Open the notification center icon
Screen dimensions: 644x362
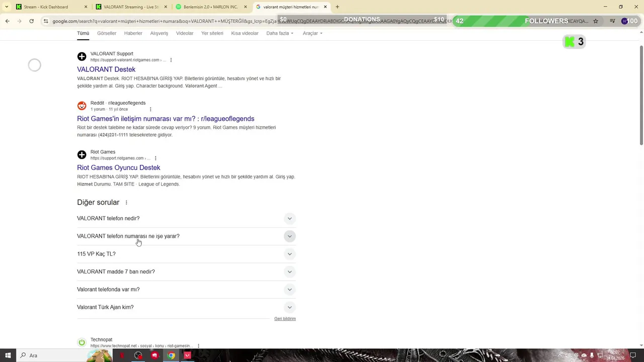633,355
